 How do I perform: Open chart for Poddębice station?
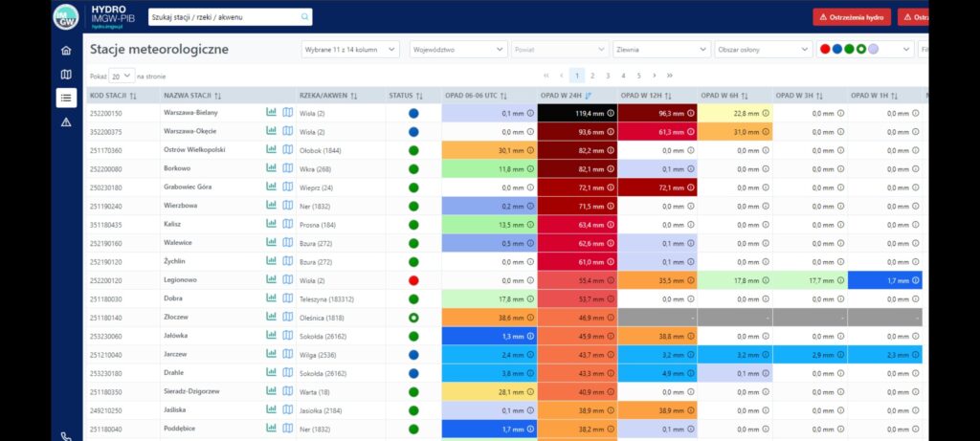(271, 429)
